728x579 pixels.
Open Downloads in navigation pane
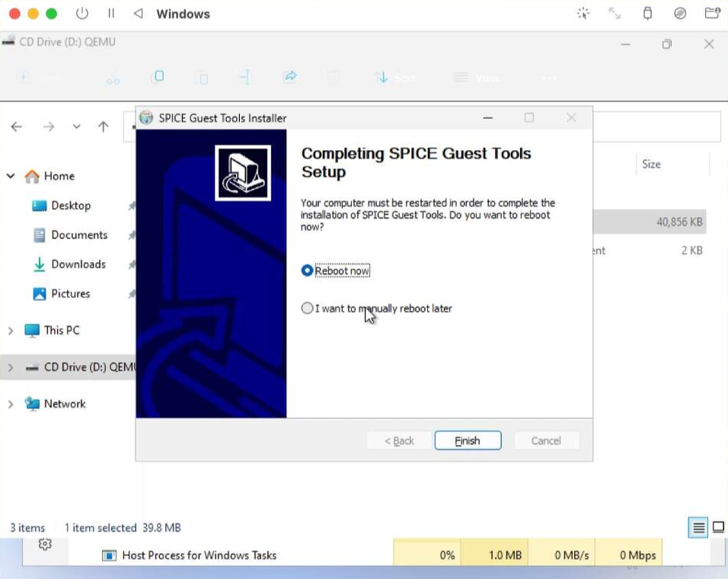coord(69,264)
